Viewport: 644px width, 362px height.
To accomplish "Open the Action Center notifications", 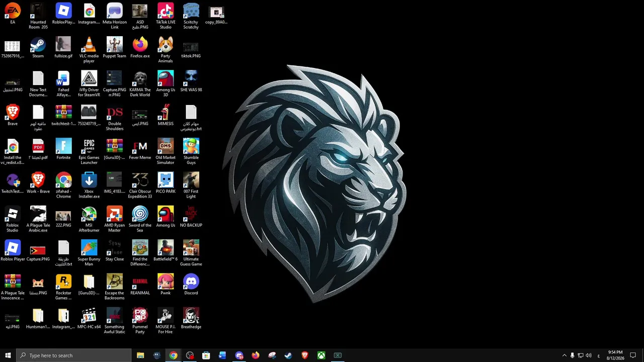I will pos(633,355).
